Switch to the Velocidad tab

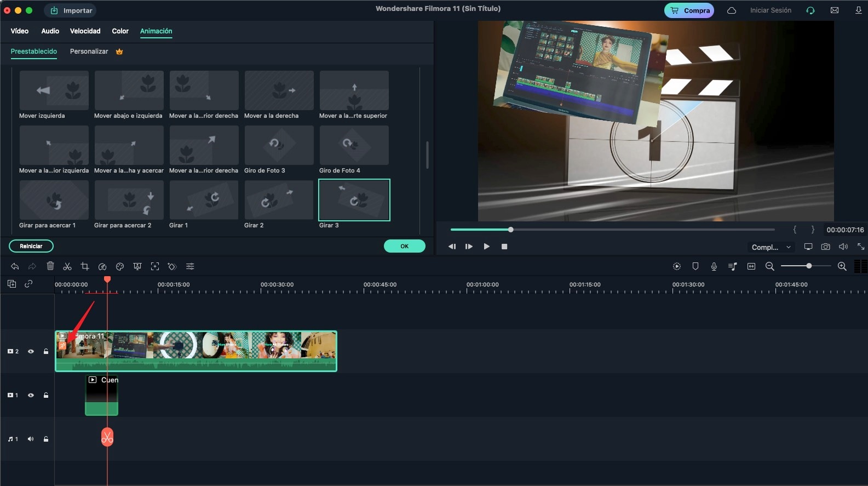coord(85,31)
